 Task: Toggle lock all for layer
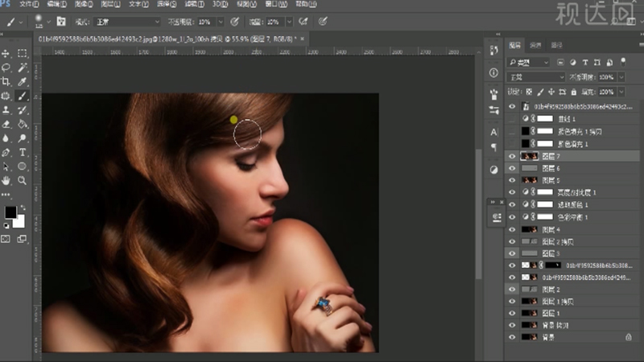(574, 92)
